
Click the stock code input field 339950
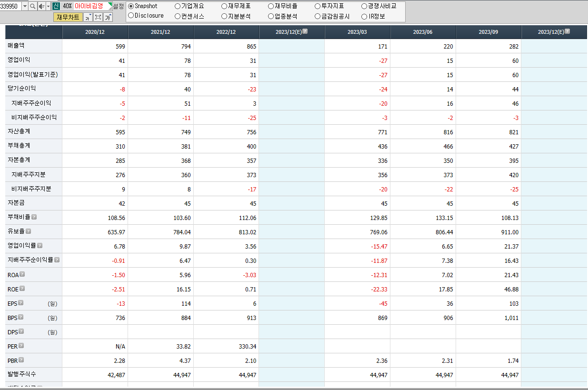pos(10,6)
